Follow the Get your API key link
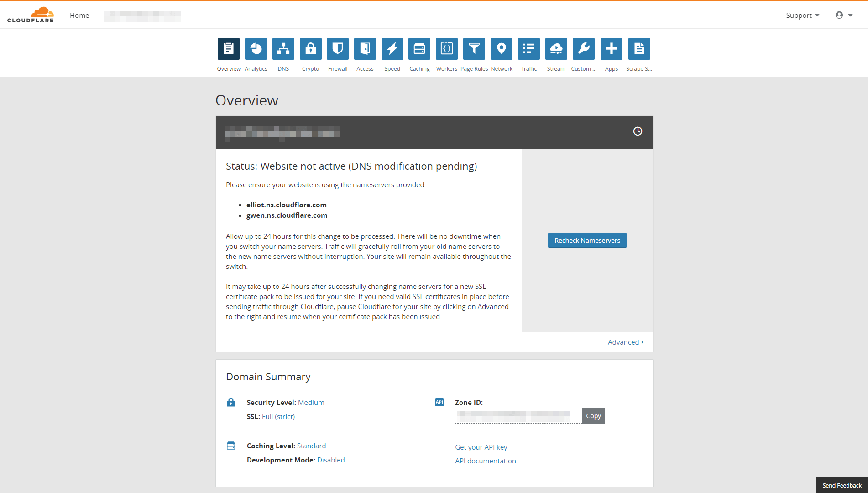This screenshot has height=493, width=868. (x=481, y=447)
